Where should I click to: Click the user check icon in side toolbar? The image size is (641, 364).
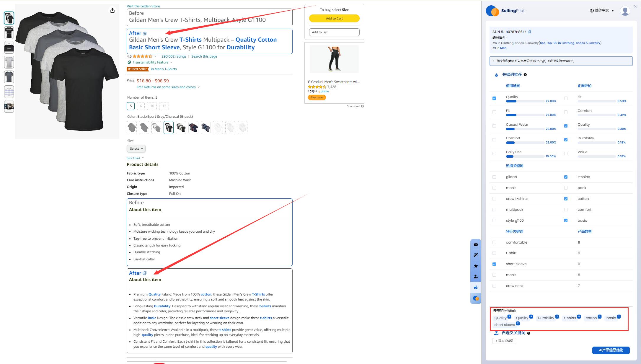476,277
